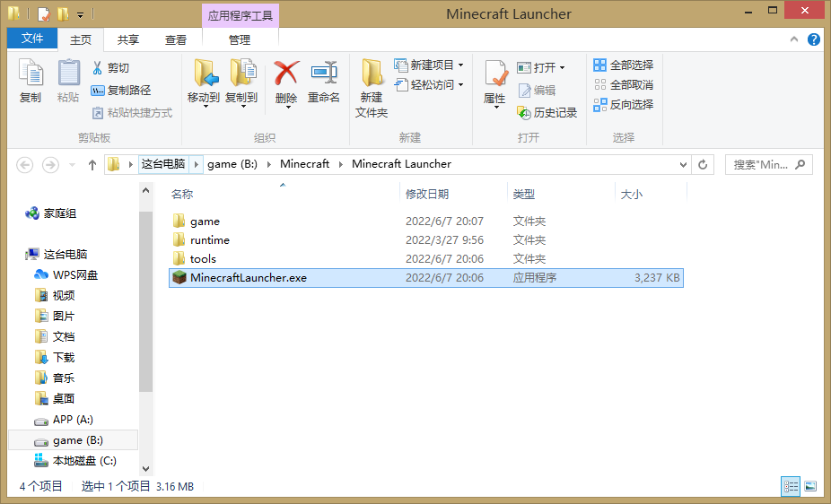Switch to details view layout icon
This screenshot has width=831, height=504.
[x=792, y=486]
